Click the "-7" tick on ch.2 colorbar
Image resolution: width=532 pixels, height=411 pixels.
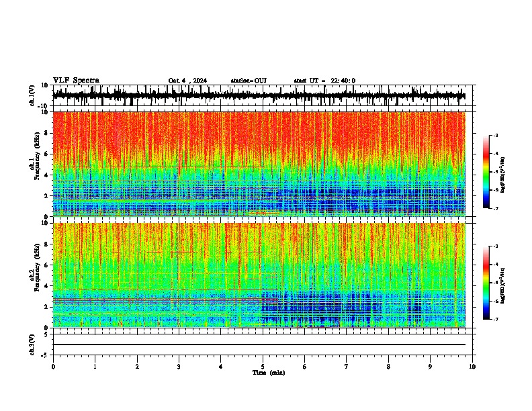tap(496, 319)
